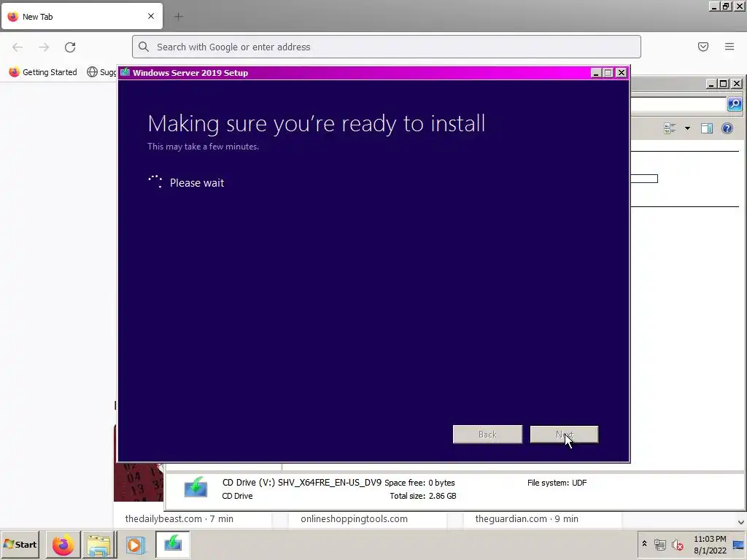Click the Firefox back arrow
The width and height of the screenshot is (747, 560).
pyautogui.click(x=18, y=47)
